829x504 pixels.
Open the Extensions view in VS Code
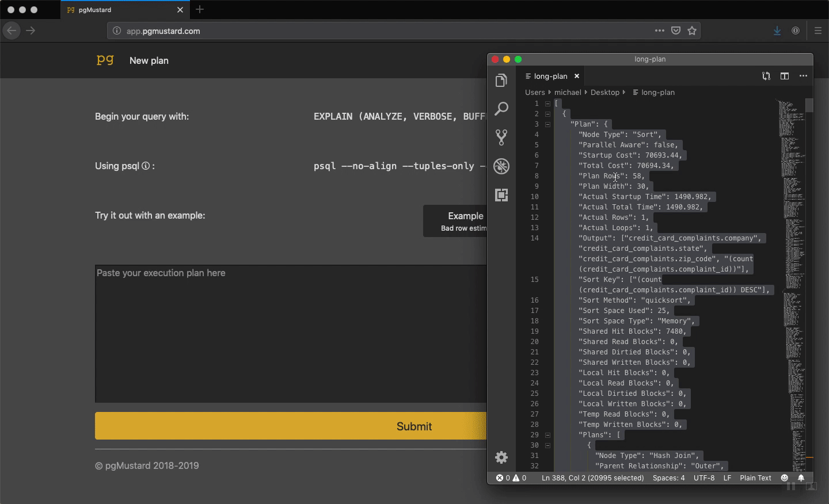click(501, 194)
